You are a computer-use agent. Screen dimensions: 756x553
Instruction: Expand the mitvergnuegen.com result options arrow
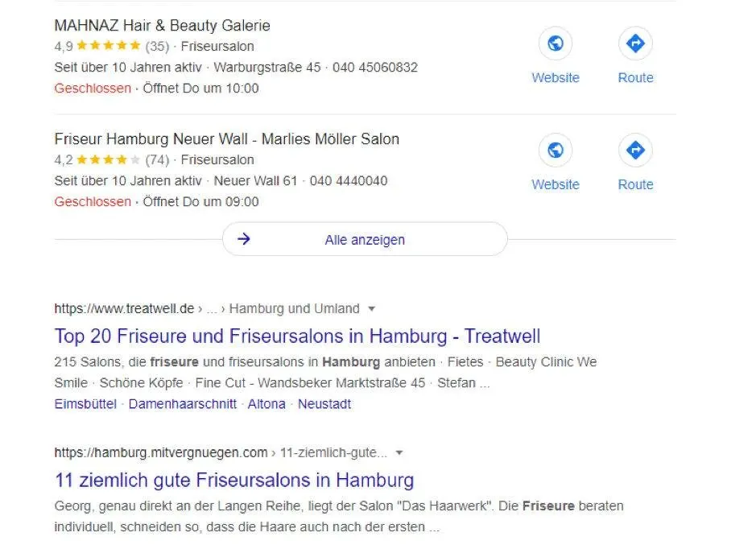tap(399, 452)
